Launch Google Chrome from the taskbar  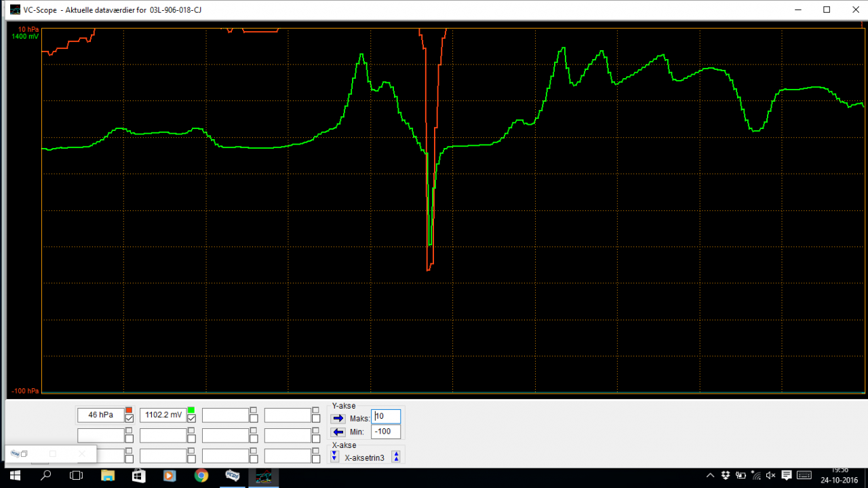tap(201, 475)
